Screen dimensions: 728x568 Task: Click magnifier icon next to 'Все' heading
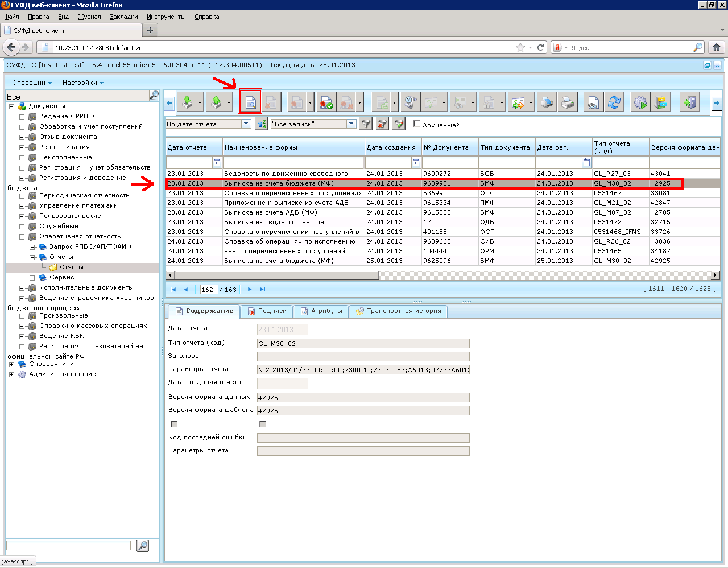(x=154, y=96)
